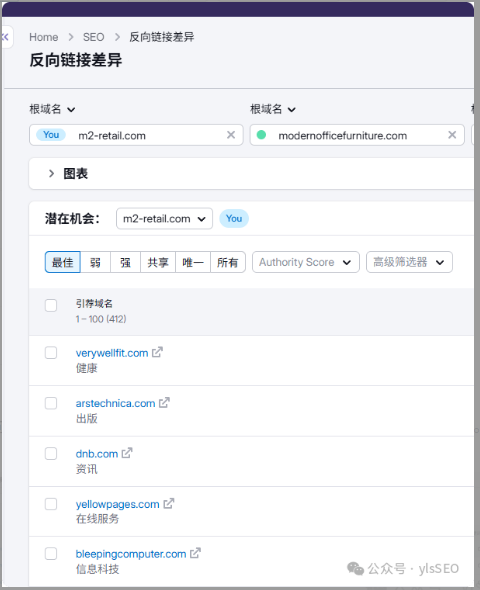This screenshot has height=590, width=480.
Task: Click the 出版 category text
Action: (x=87, y=418)
